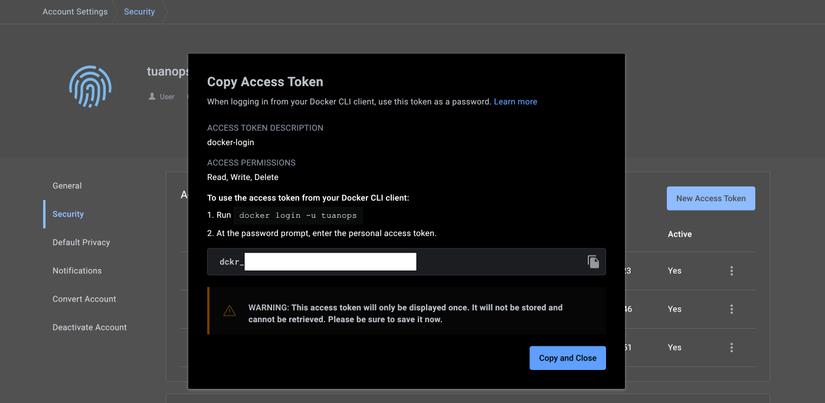Copy the access token with clipboard icon
This screenshot has width=825, height=403.
pyautogui.click(x=593, y=262)
